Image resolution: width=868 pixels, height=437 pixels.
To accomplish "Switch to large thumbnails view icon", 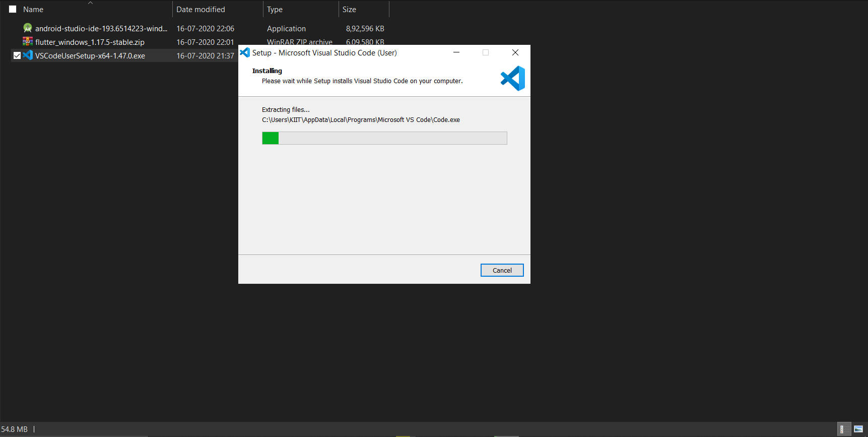I will 859,429.
